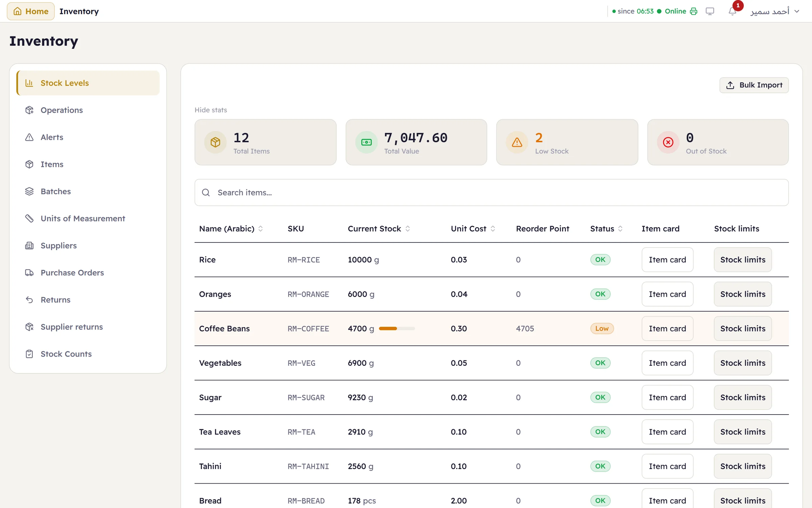This screenshot has width=812, height=508.
Task: Sort by Name (Arabic) column
Action: (231, 229)
